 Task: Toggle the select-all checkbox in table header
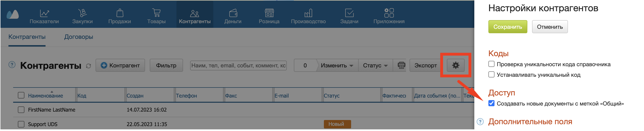point(21,95)
